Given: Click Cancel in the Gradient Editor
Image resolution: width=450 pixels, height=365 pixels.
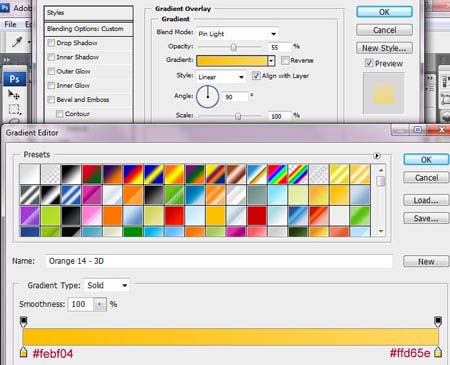Looking at the screenshot, I should coord(426,178).
